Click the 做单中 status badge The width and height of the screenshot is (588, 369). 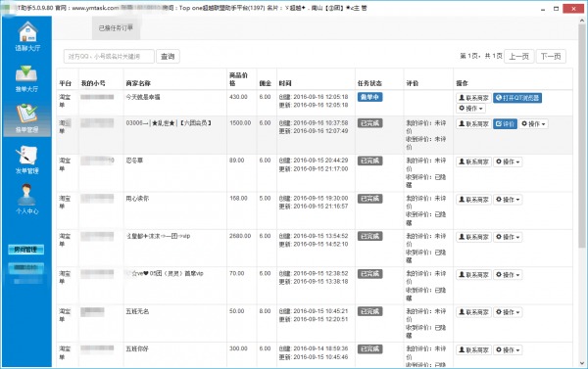(x=369, y=97)
